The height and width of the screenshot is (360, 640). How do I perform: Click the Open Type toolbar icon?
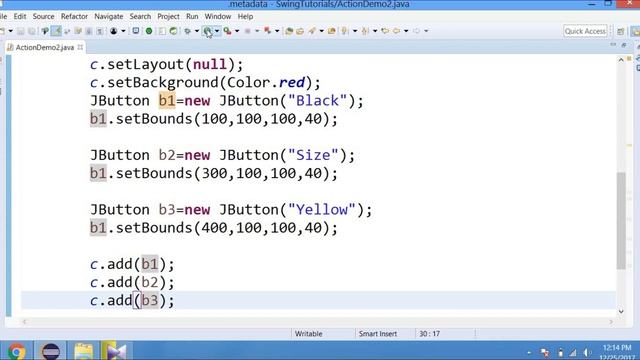[289, 31]
